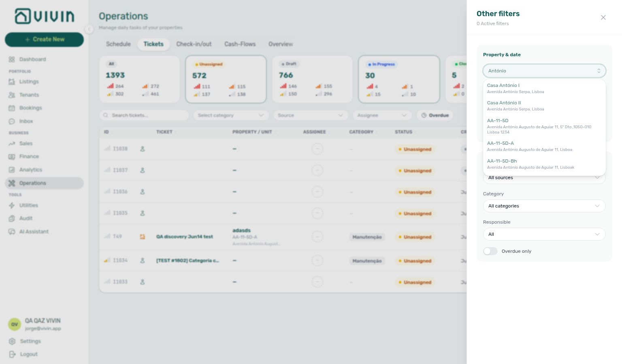Viewport: 622px width, 364px height.
Task: Click Unassigned badge on ticket I1036
Action: tap(415, 192)
